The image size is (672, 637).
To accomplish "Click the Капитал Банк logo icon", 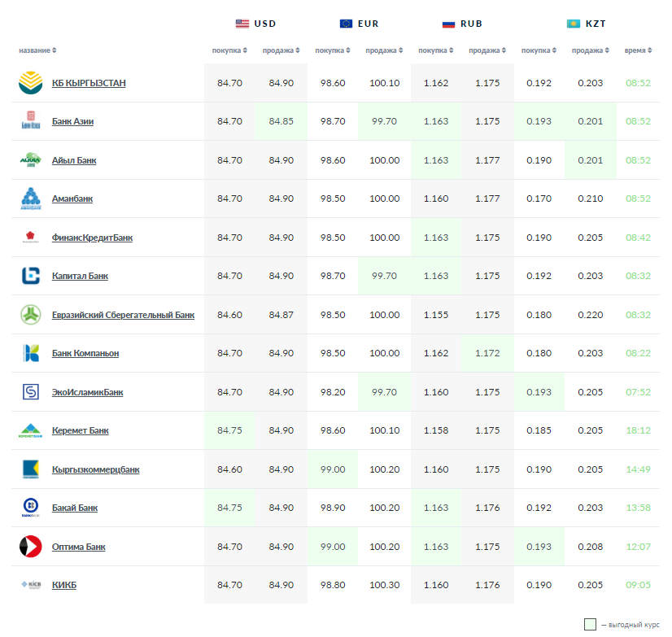I will click(30, 276).
